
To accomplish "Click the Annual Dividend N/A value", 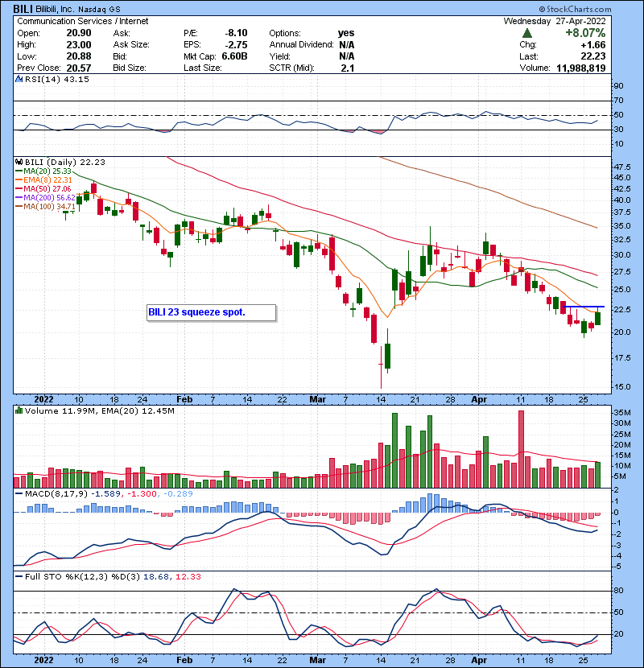I will (346, 45).
